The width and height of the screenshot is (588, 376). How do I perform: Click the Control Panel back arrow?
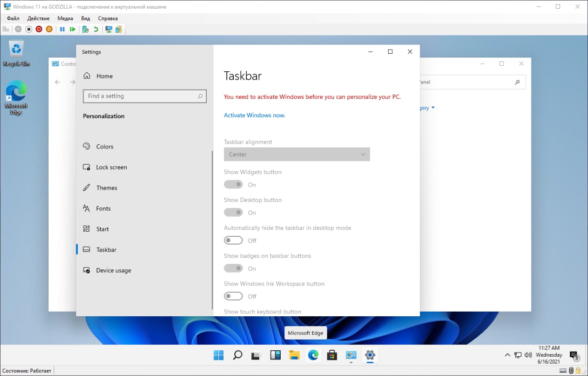tap(57, 82)
